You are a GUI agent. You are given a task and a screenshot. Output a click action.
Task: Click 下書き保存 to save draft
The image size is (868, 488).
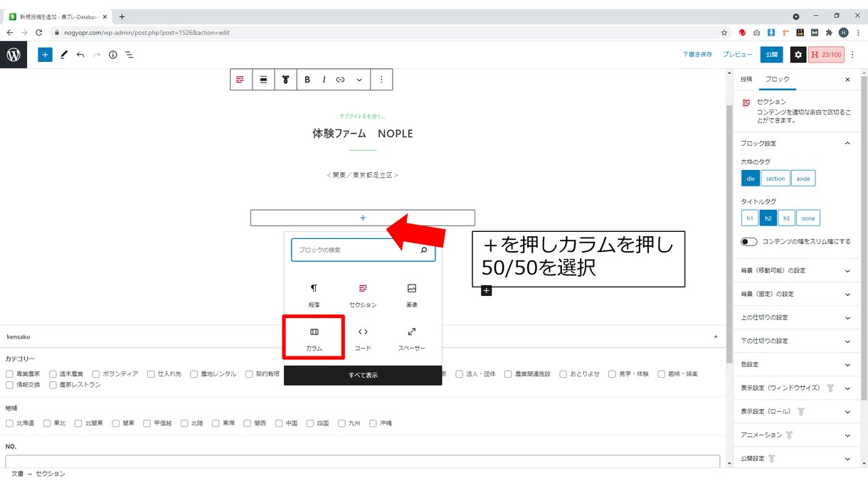pos(697,55)
